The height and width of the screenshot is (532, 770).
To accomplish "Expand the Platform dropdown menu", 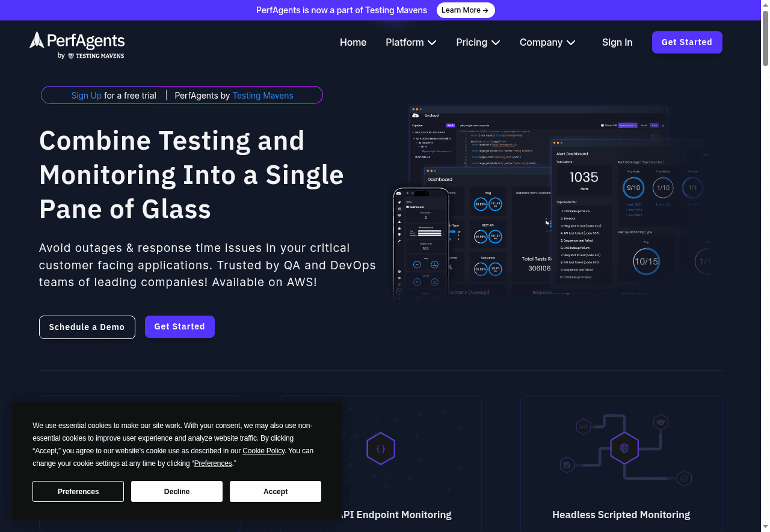I will [x=411, y=42].
